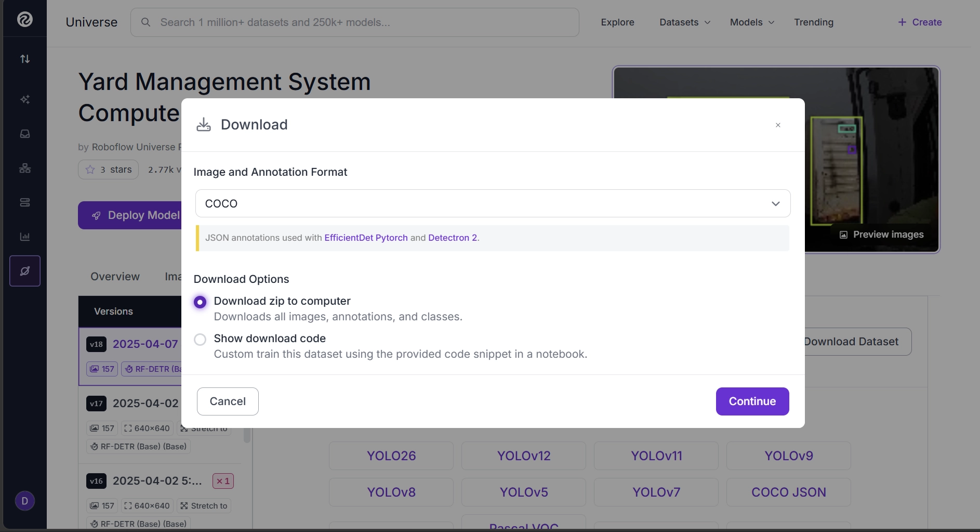Screen dimensions: 980x532
Task: Choose the YOLOv11 format button
Action: pos(656,456)
